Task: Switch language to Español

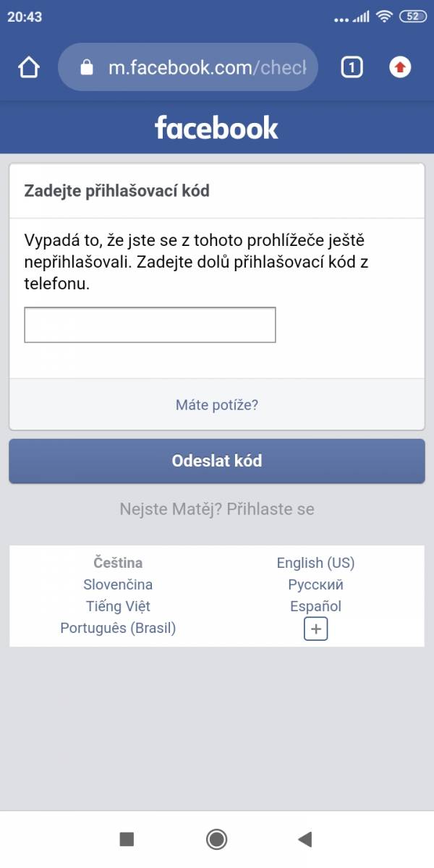Action: (315, 606)
